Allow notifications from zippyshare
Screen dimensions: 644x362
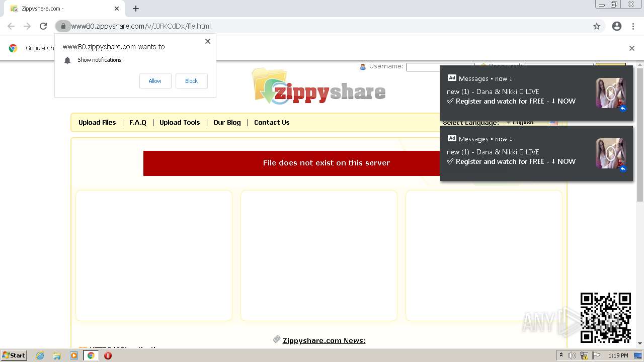[x=155, y=81]
